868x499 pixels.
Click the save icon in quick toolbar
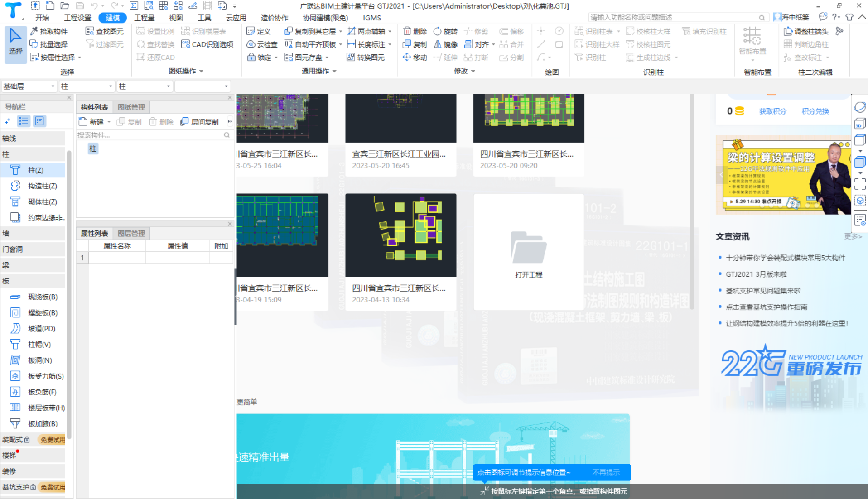pos(80,6)
